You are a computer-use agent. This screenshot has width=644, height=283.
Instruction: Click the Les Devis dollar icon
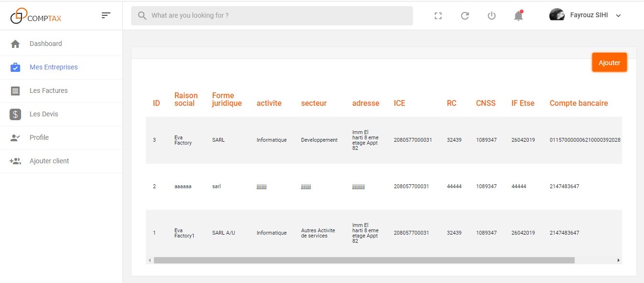coord(15,114)
